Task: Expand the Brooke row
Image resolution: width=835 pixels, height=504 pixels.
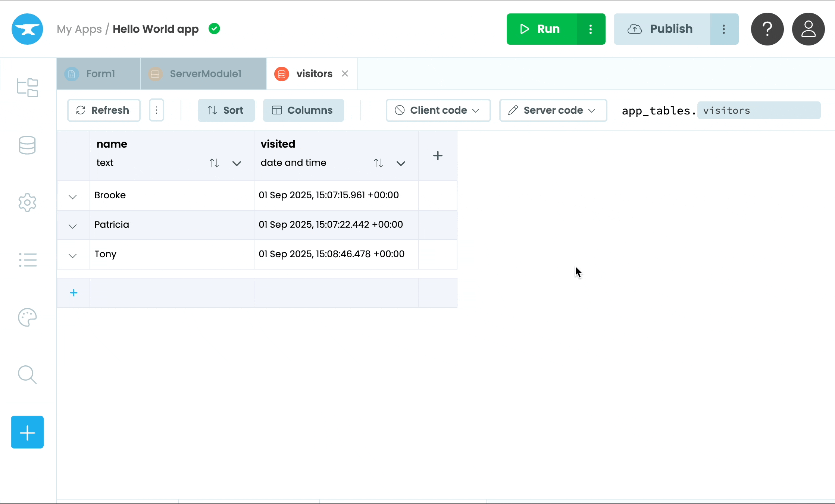Action: (x=73, y=196)
